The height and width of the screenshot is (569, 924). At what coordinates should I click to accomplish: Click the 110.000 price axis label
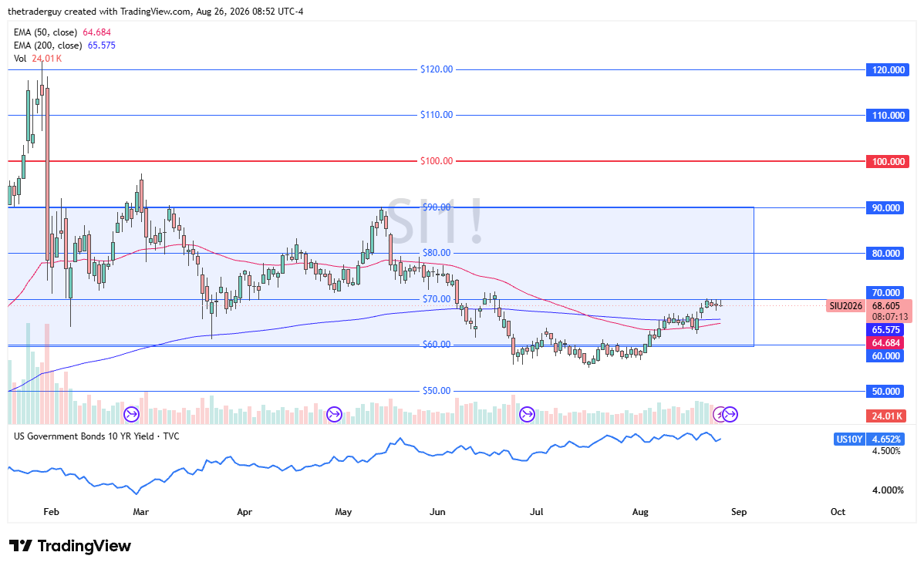887,116
